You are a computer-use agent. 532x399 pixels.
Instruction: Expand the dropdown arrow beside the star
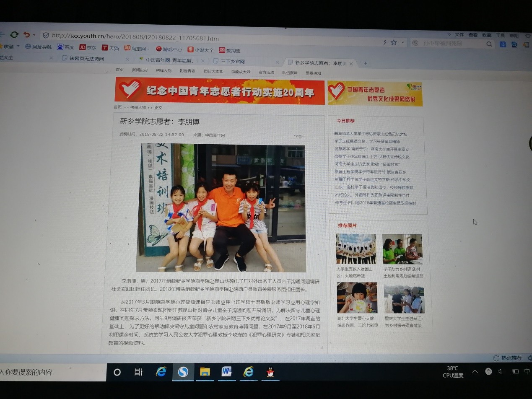pyautogui.click(x=403, y=43)
